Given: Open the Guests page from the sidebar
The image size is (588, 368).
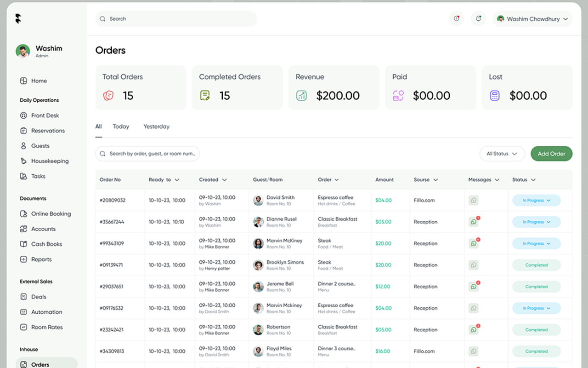Looking at the screenshot, I should pos(40,146).
